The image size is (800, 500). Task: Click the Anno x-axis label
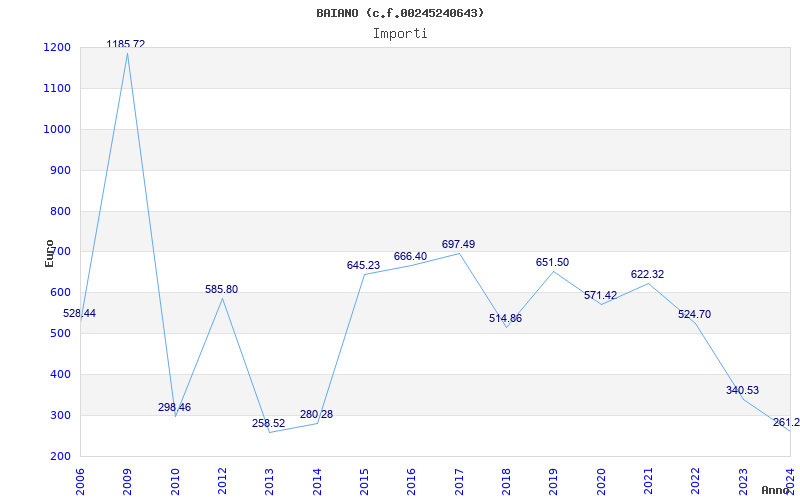click(776, 490)
